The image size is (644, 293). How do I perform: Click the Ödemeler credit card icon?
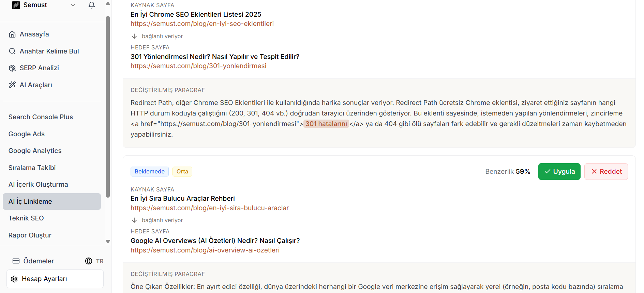tap(16, 261)
